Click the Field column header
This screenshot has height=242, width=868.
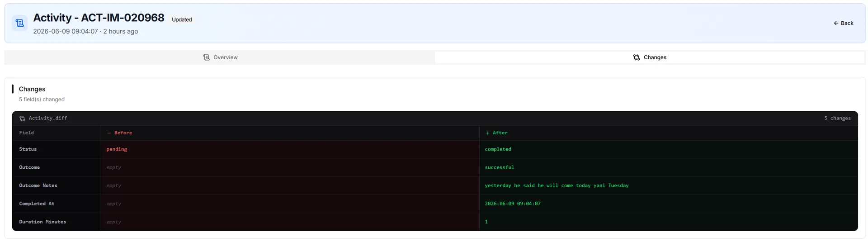(27, 133)
